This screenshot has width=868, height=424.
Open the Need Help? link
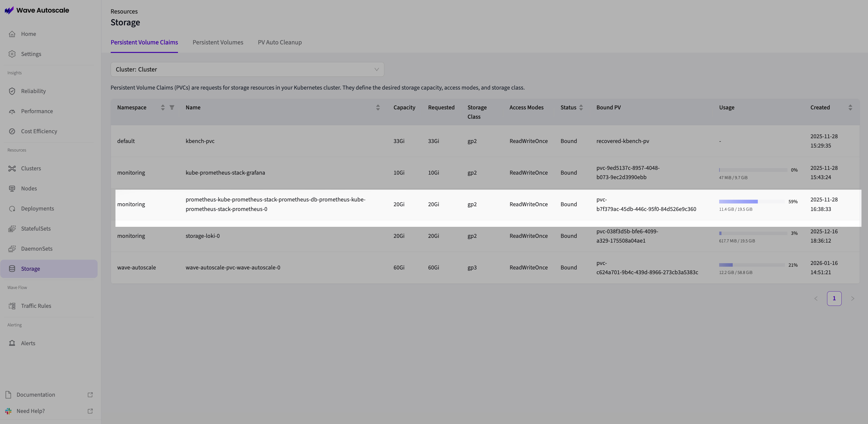click(x=49, y=411)
